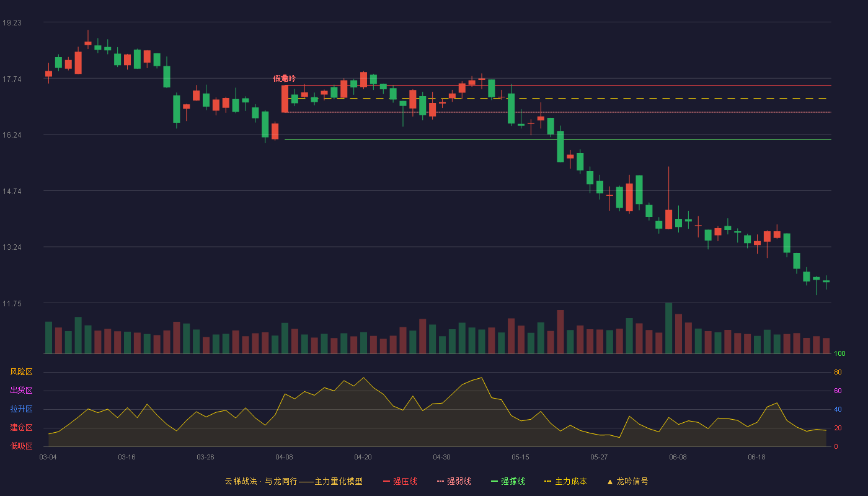
Task: Select the 低吸区 zone label
Action: pyautogui.click(x=21, y=446)
